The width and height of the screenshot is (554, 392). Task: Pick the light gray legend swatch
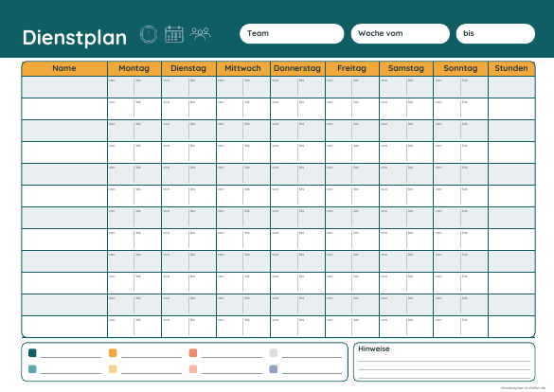[273, 353]
